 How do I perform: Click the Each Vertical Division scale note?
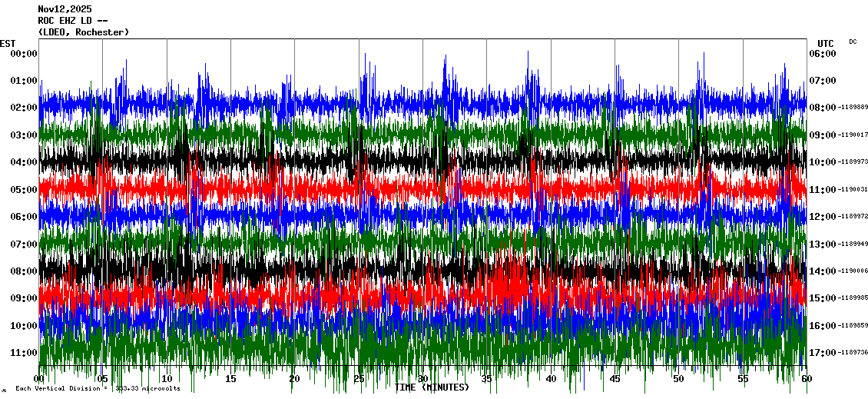[98, 389]
